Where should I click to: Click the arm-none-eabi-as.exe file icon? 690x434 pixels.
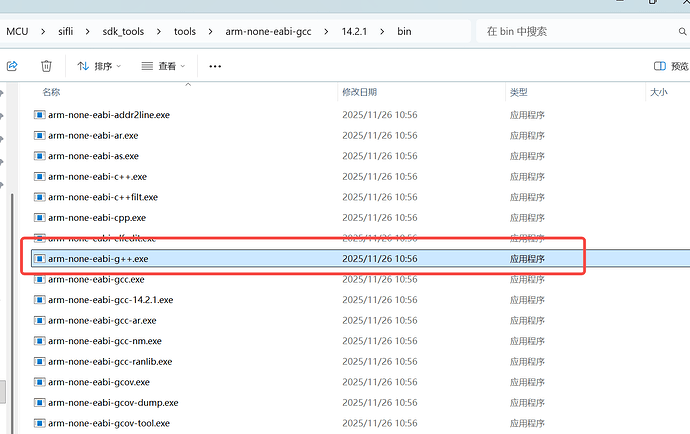[40, 156]
